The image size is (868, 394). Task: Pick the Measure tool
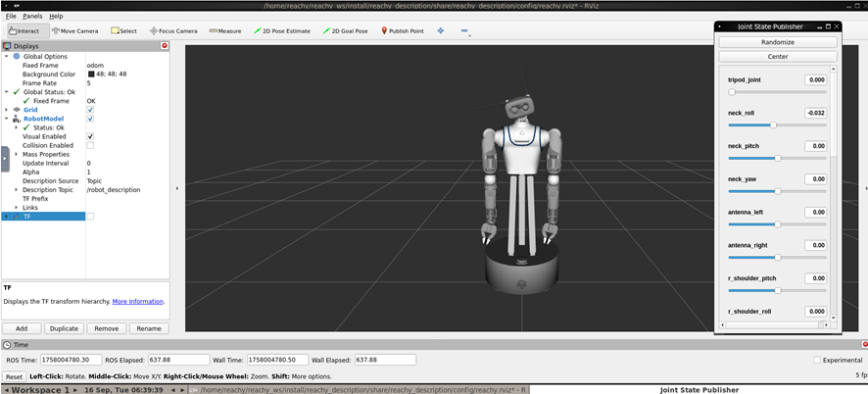pos(224,30)
